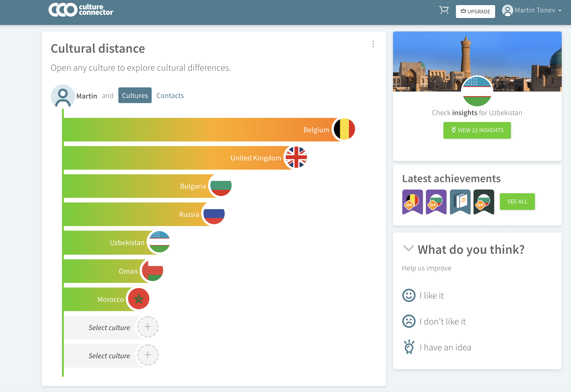The height and width of the screenshot is (392, 571).
Task: Select the Cultures tab
Action: click(135, 95)
